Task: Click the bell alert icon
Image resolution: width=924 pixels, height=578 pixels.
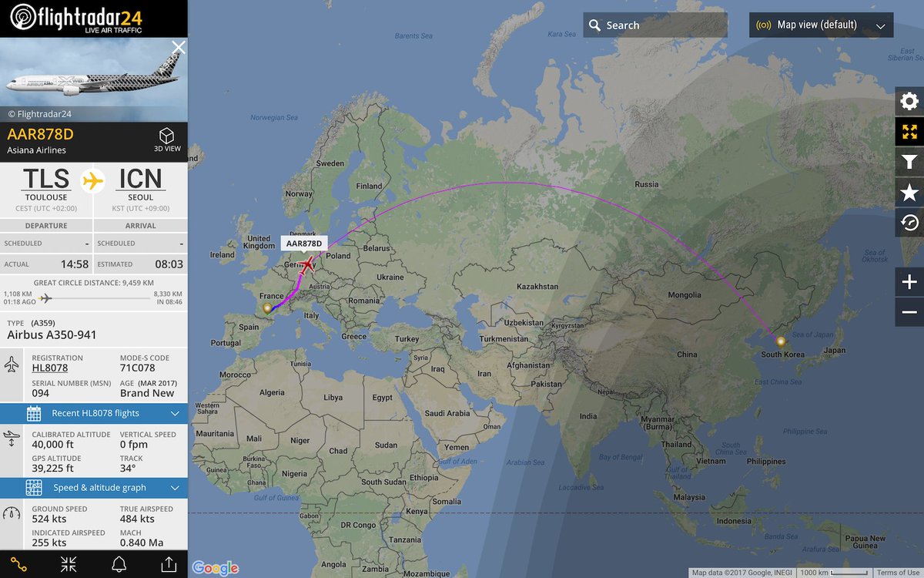Action: tap(119, 564)
